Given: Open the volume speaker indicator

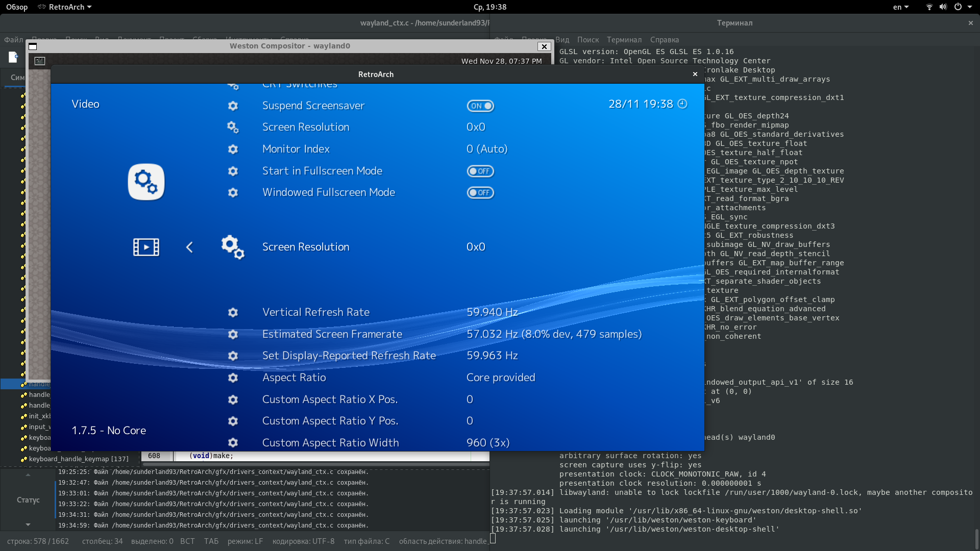Looking at the screenshot, I should [x=943, y=7].
